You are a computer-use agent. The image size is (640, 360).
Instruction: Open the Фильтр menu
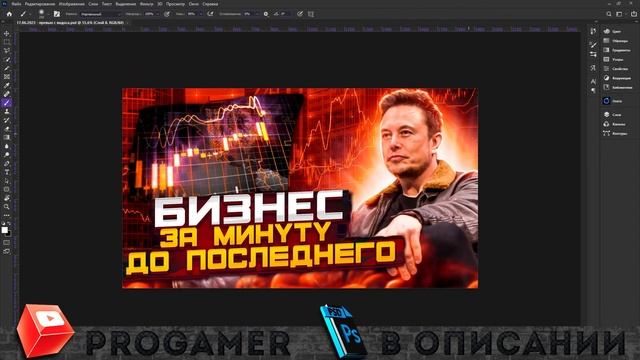[x=147, y=4]
